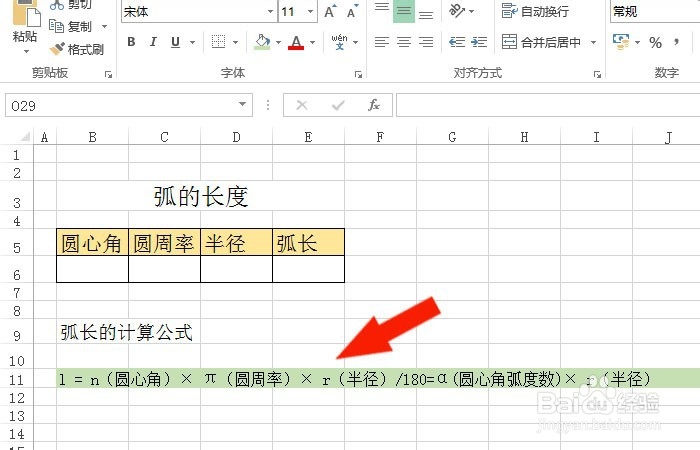Screen dimensions: 700x450
Task: Open number format 常规 dropdown
Action: tap(654, 11)
